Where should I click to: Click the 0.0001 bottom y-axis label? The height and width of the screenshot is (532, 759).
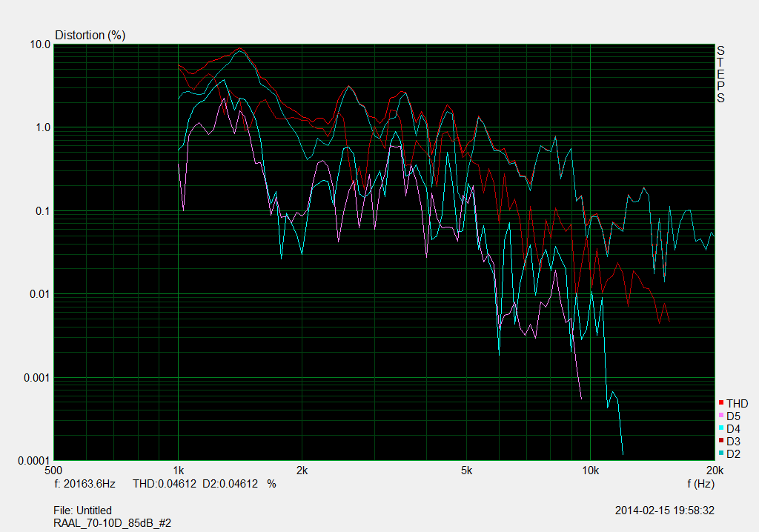[33, 460]
